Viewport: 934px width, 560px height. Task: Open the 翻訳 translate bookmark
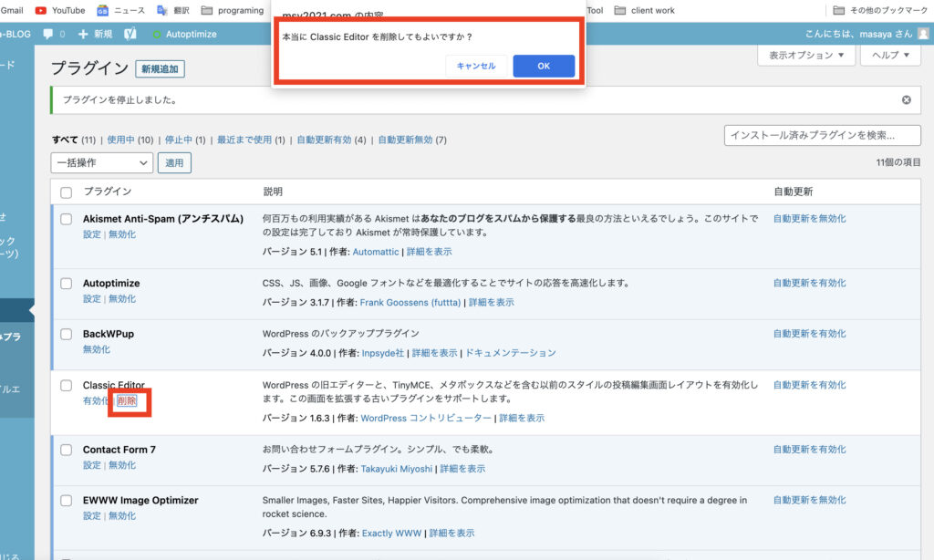[172, 10]
